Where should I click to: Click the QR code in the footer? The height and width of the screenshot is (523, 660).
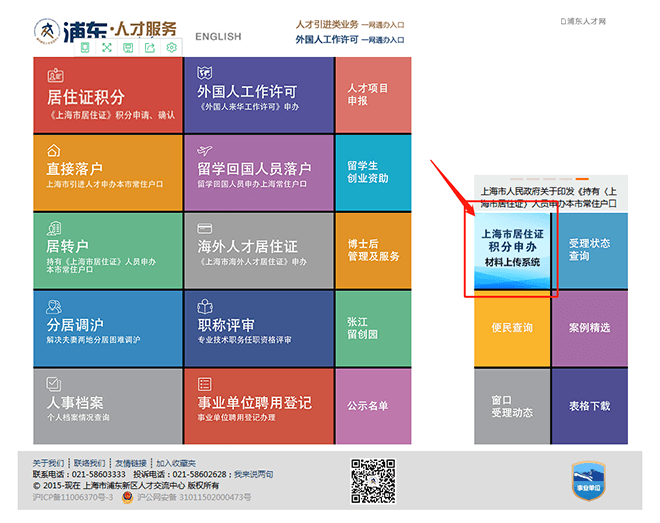point(373,481)
